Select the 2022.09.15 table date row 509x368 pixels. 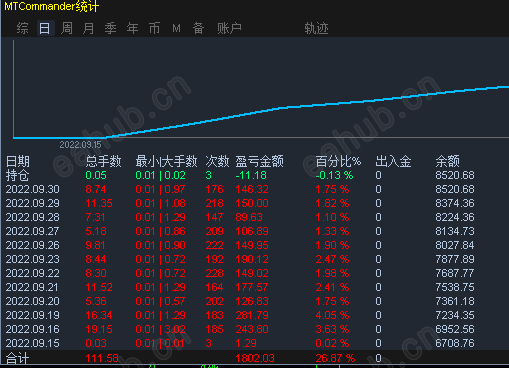point(240,343)
